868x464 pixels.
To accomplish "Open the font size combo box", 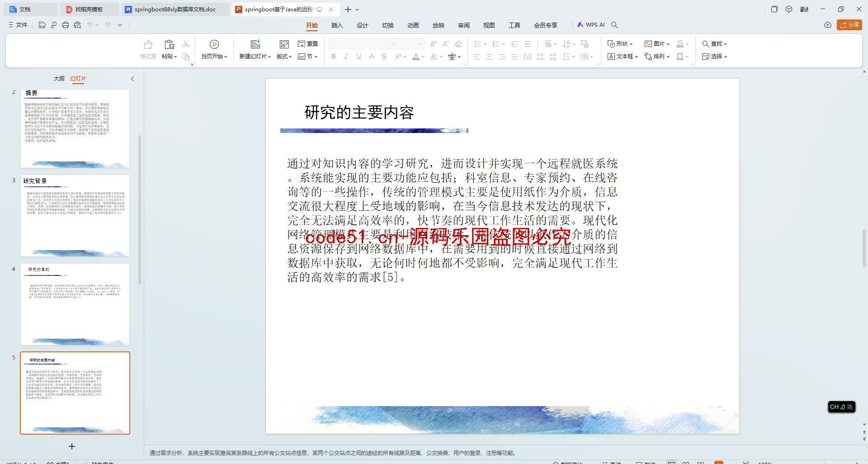I will coord(410,44).
